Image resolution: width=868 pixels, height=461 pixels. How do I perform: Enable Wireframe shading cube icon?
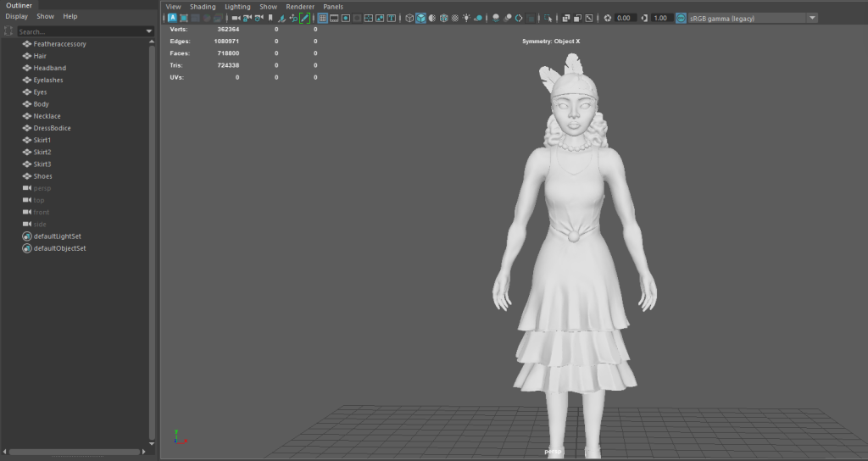click(x=409, y=18)
